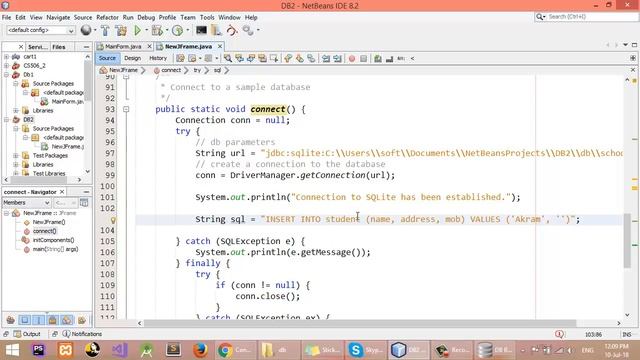The image size is (640, 360).
Task: Collapse the connect method code fold
Action: 126,109
